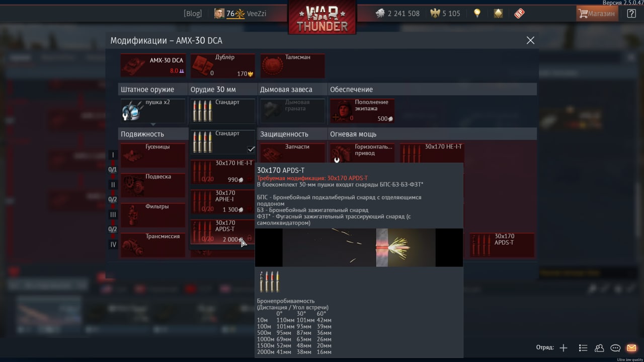The width and height of the screenshot is (644, 362).
Task: Open the Талисман slot
Action: (x=292, y=65)
